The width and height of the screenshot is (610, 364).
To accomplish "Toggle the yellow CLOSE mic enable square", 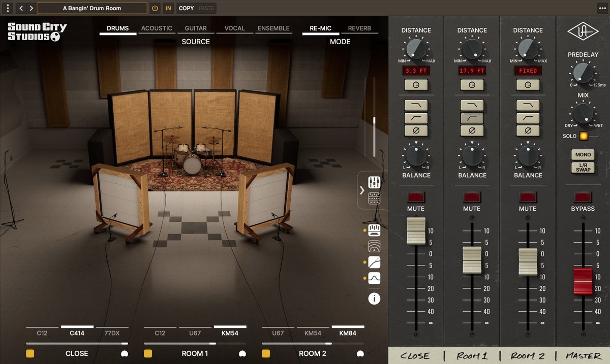I will 30,353.
